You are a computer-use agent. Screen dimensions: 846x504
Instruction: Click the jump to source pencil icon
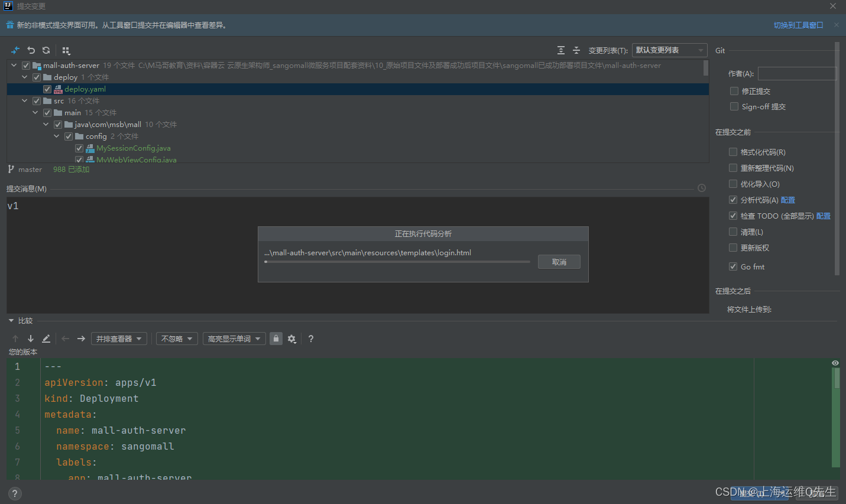click(46, 339)
